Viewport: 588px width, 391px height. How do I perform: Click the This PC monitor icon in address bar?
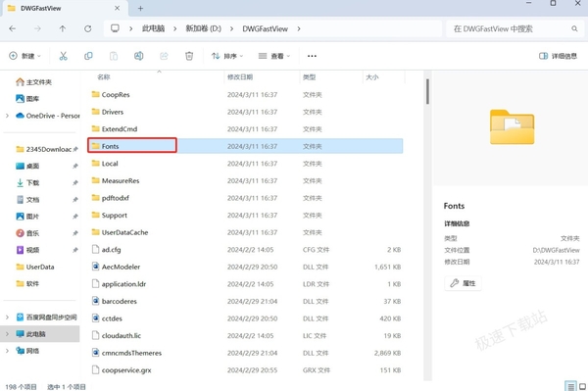(115, 28)
